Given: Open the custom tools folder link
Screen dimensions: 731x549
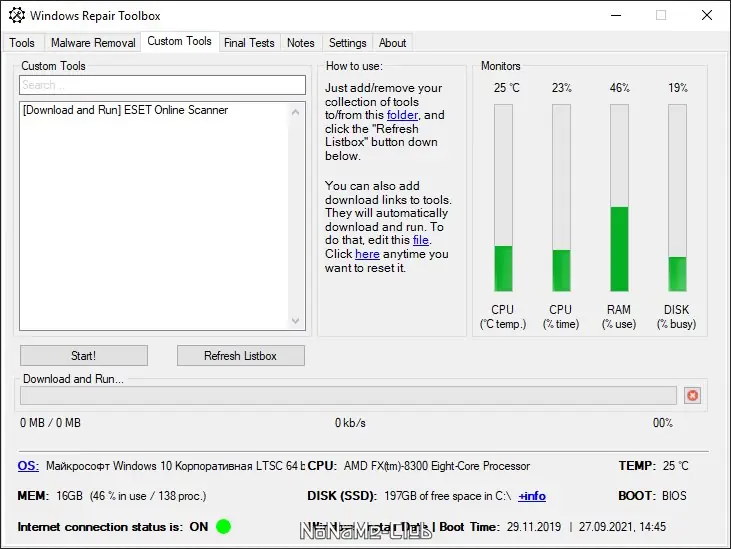Looking at the screenshot, I should pos(402,115).
